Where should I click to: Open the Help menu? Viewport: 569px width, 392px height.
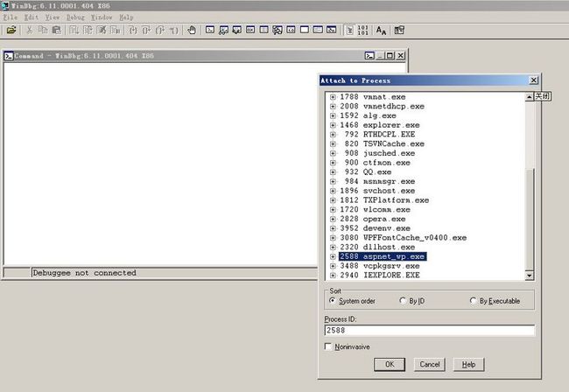126,17
